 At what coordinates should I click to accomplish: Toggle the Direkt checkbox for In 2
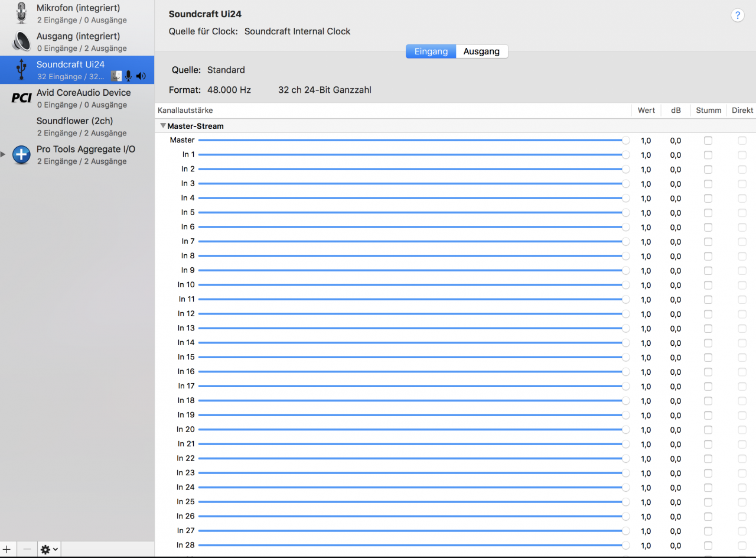coord(742,170)
